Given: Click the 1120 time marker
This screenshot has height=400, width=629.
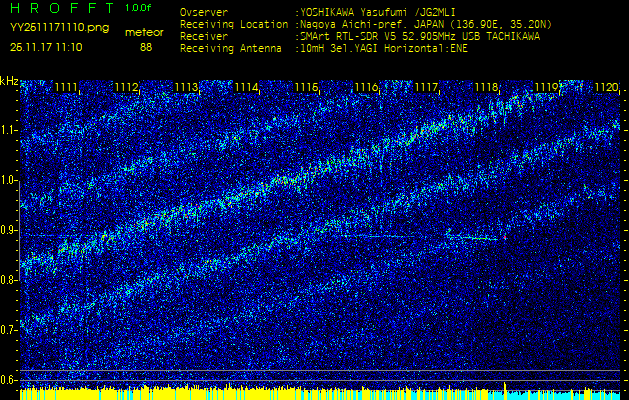Looking at the screenshot, I should coord(607,87).
